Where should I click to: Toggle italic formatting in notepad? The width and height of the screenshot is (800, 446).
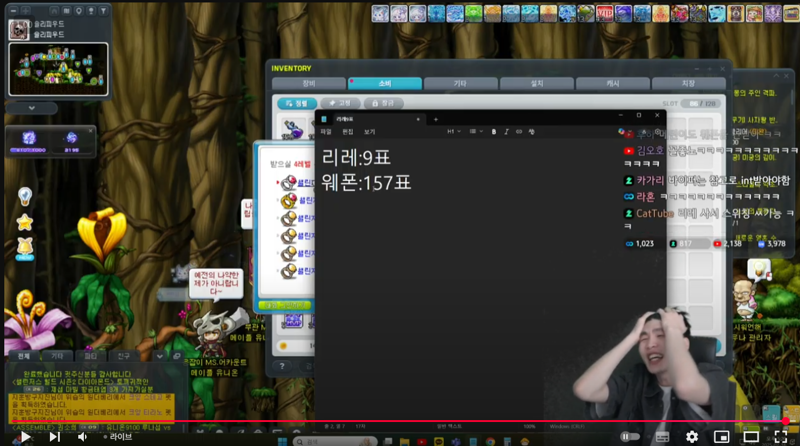pos(506,132)
